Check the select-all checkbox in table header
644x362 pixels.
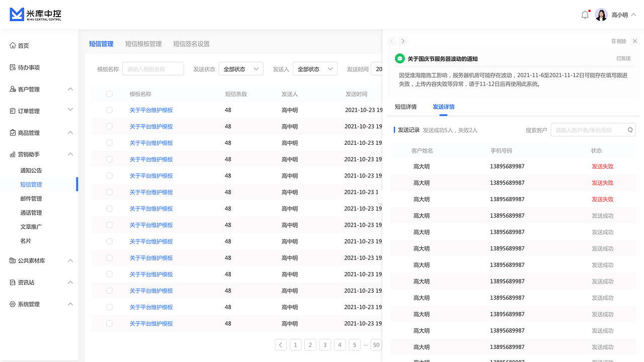[x=109, y=94]
